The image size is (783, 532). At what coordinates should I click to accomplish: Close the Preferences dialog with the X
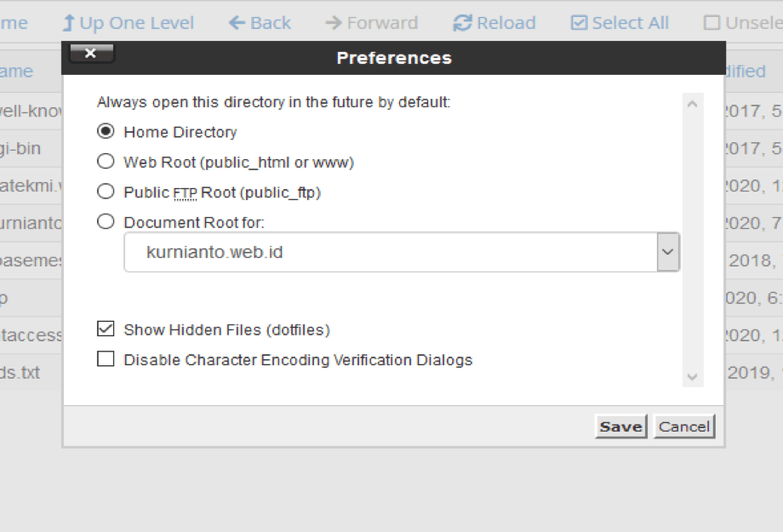(91, 53)
